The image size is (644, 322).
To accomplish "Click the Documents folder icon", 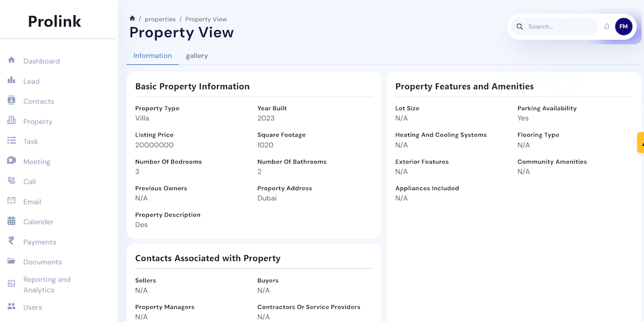I will 11,262.
